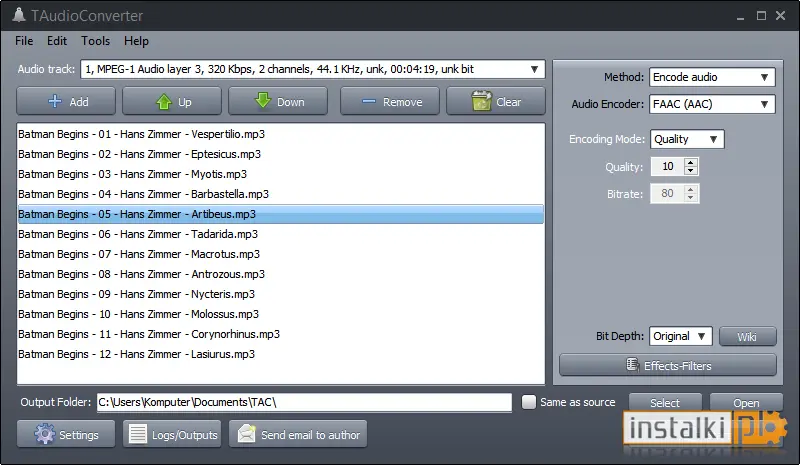Enable the Same as source checkbox
The image size is (800, 465).
point(529,402)
